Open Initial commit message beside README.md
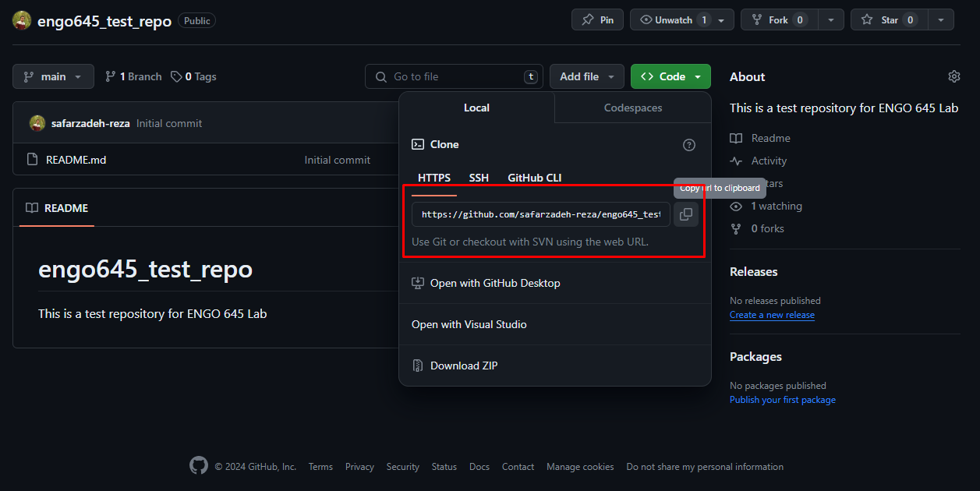The width and height of the screenshot is (980, 491). tap(338, 160)
